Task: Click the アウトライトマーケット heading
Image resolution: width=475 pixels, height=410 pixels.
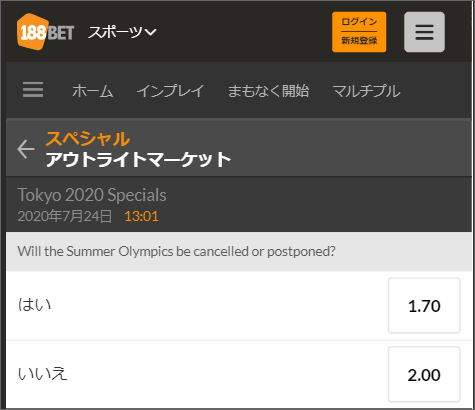Action: [x=138, y=159]
